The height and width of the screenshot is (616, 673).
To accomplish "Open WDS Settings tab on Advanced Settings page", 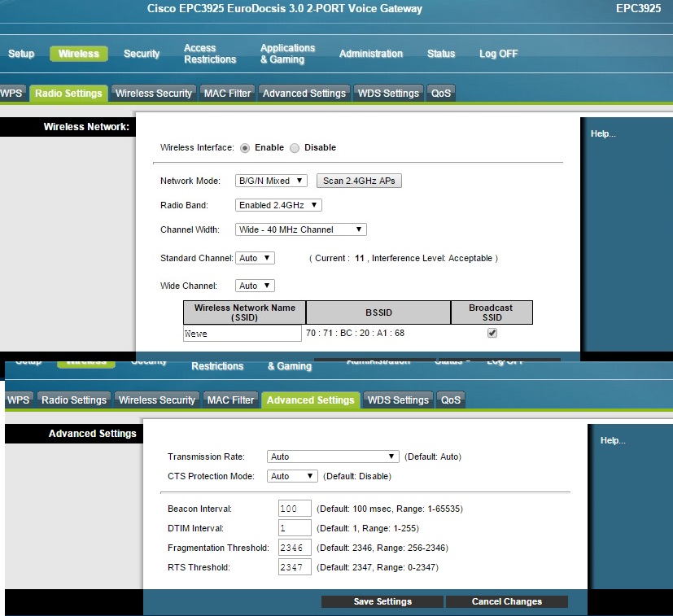I will tap(398, 400).
